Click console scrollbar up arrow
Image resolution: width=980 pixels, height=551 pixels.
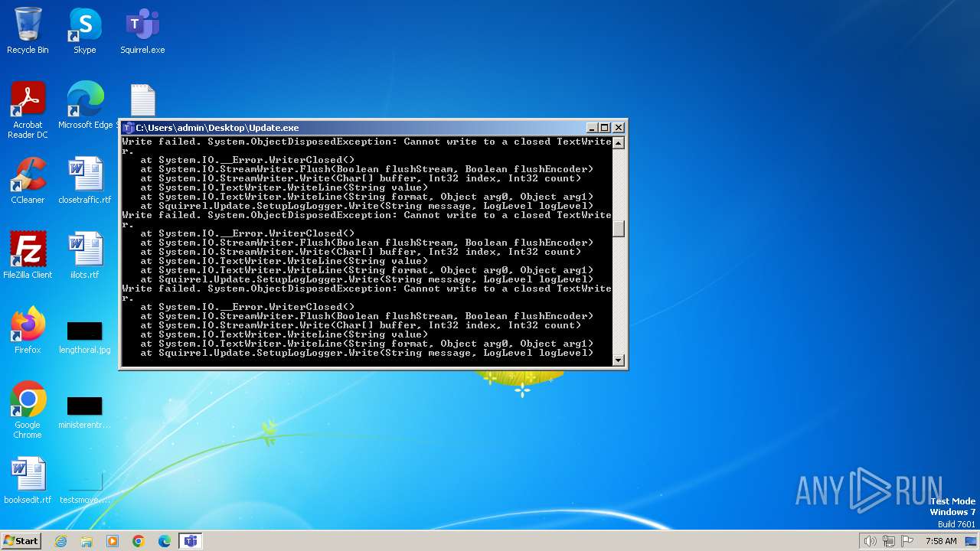pos(619,142)
